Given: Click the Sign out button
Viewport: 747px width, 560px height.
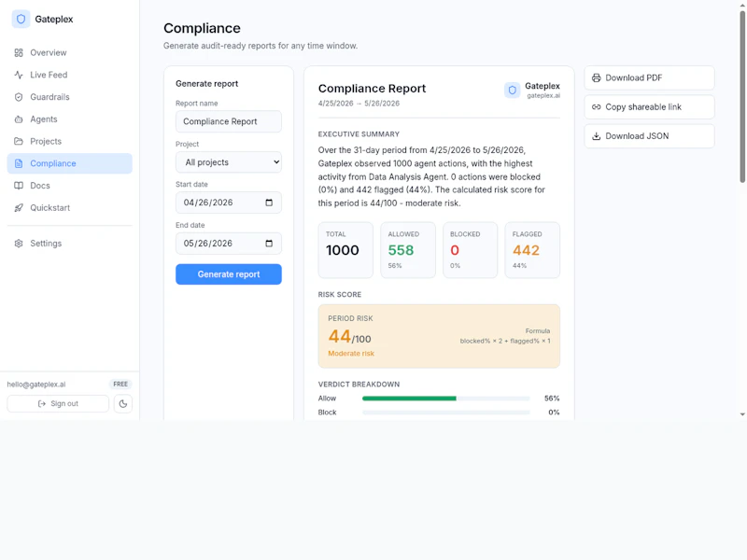Looking at the screenshot, I should pyautogui.click(x=58, y=404).
